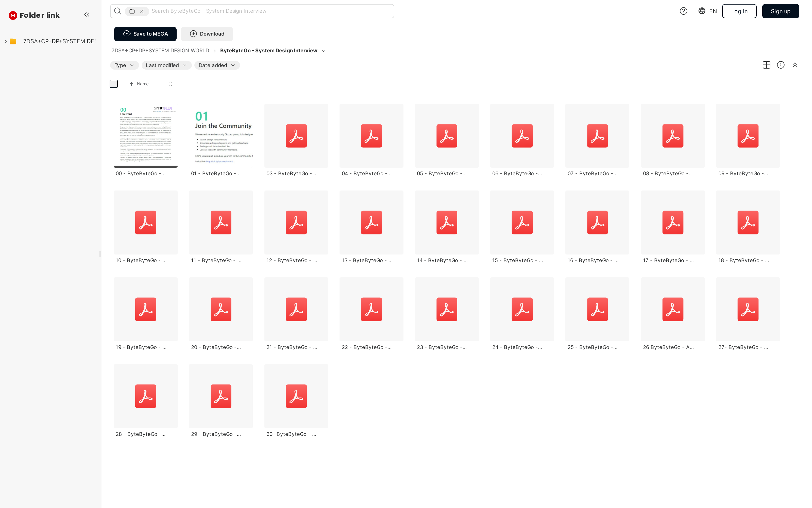The image size is (812, 508).
Task: Open the 16 - ByteByteGo PDF icon
Action: (x=598, y=223)
